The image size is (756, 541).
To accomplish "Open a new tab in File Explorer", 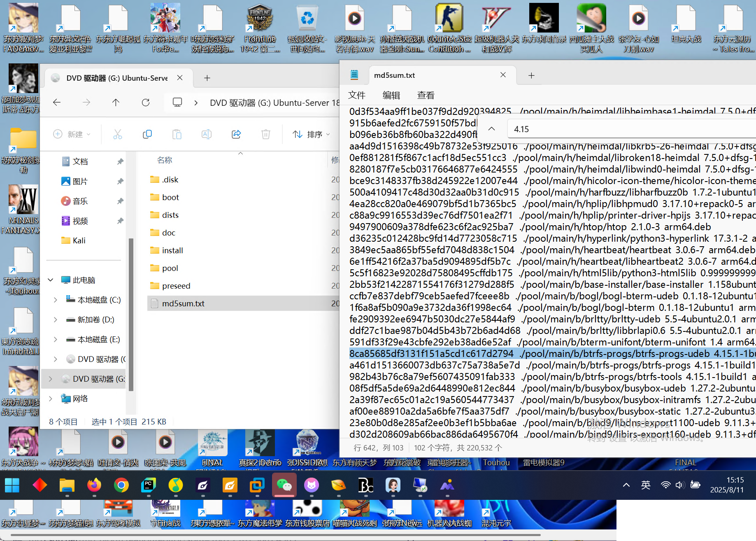I will [x=207, y=78].
